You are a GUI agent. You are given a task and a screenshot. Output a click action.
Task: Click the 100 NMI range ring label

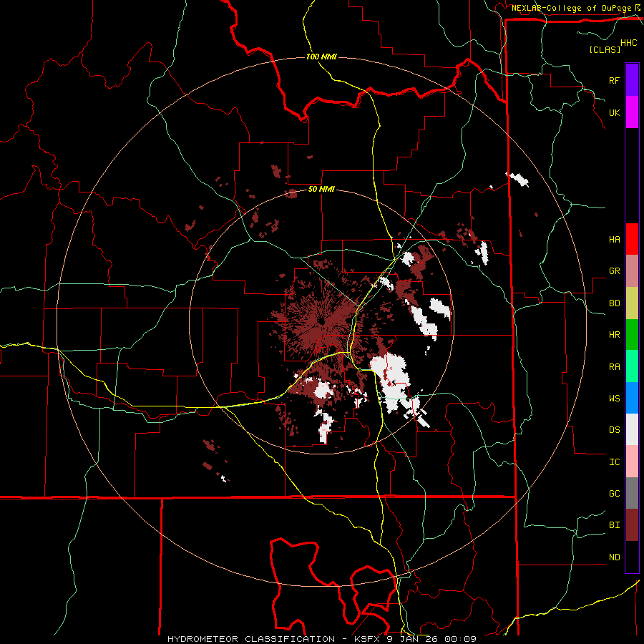321,57
